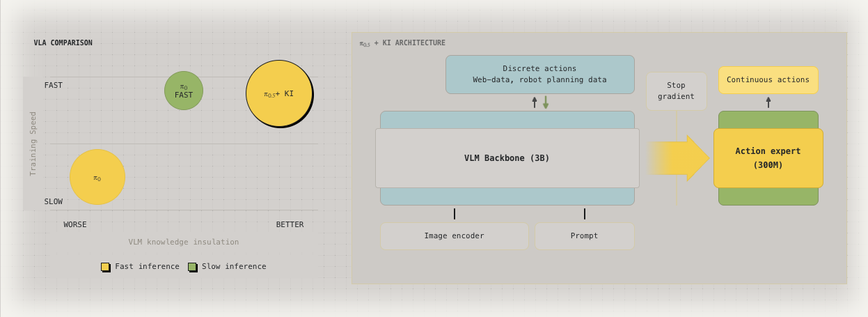Click the yellow Fast inference swatch

[105, 267]
